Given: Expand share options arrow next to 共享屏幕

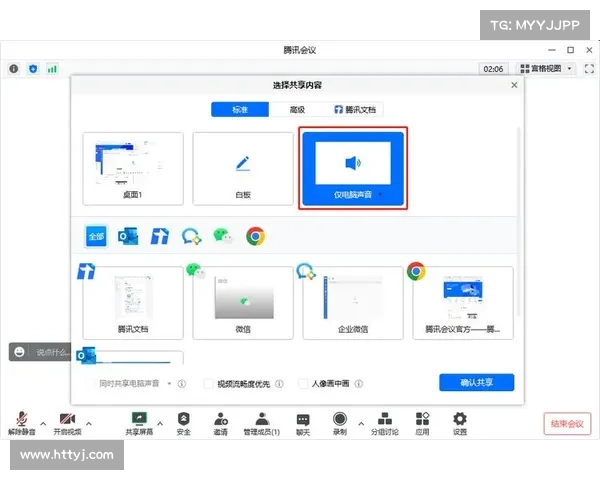Looking at the screenshot, I should (160, 424).
